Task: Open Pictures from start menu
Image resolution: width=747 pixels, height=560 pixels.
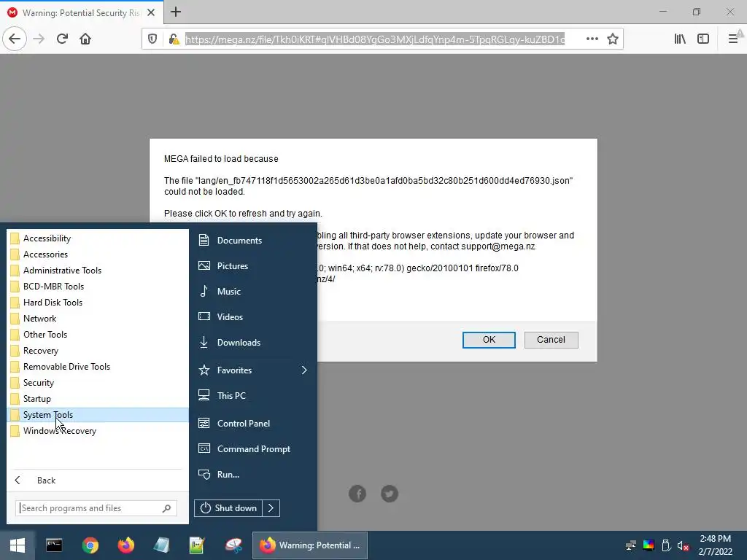Action: coord(253,265)
